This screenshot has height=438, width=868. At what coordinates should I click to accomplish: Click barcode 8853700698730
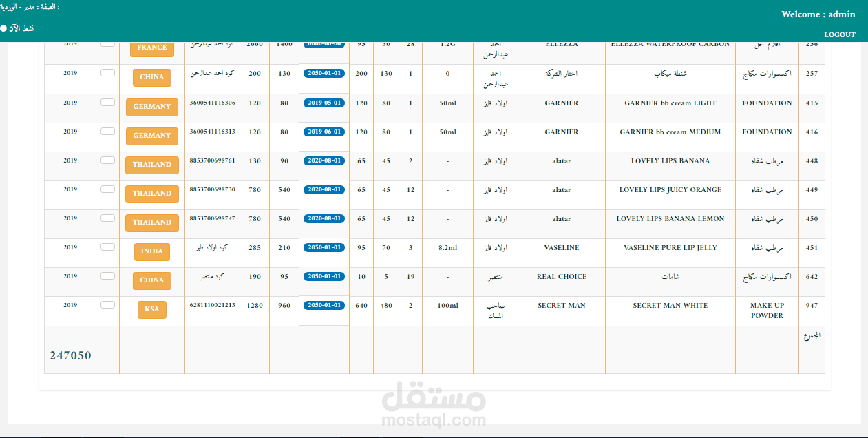point(212,189)
